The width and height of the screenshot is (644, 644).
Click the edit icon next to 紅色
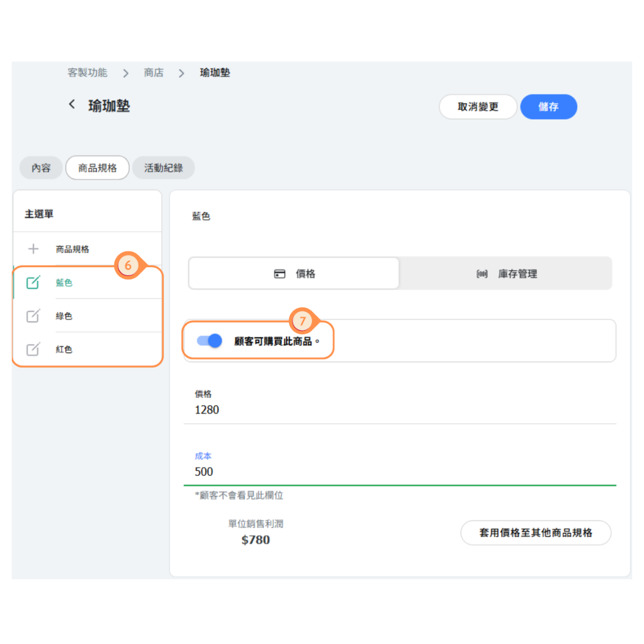(33, 349)
